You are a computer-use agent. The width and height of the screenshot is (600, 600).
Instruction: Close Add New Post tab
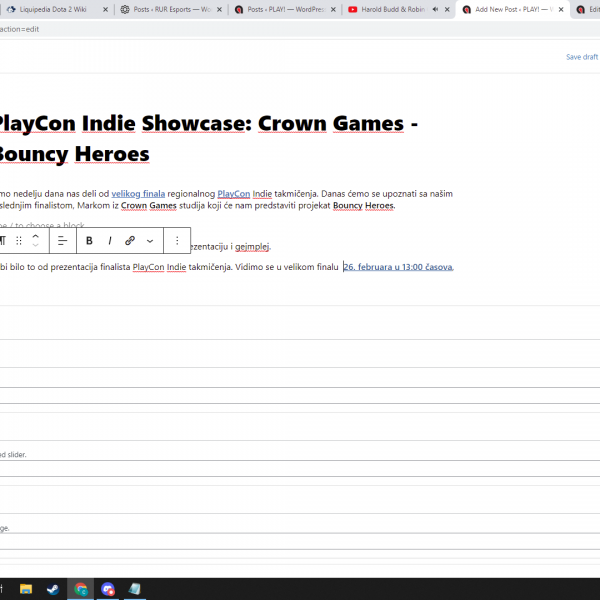point(561,10)
